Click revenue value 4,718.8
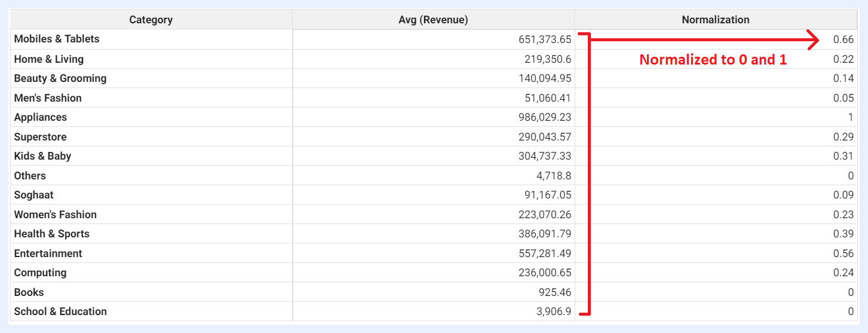Viewport: 868px width, 333px height. coord(553,176)
